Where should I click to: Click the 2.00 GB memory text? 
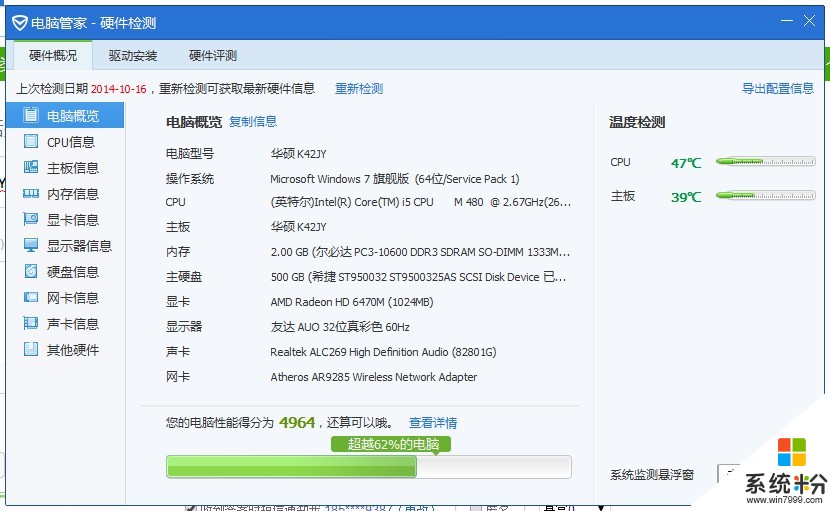tap(420, 252)
